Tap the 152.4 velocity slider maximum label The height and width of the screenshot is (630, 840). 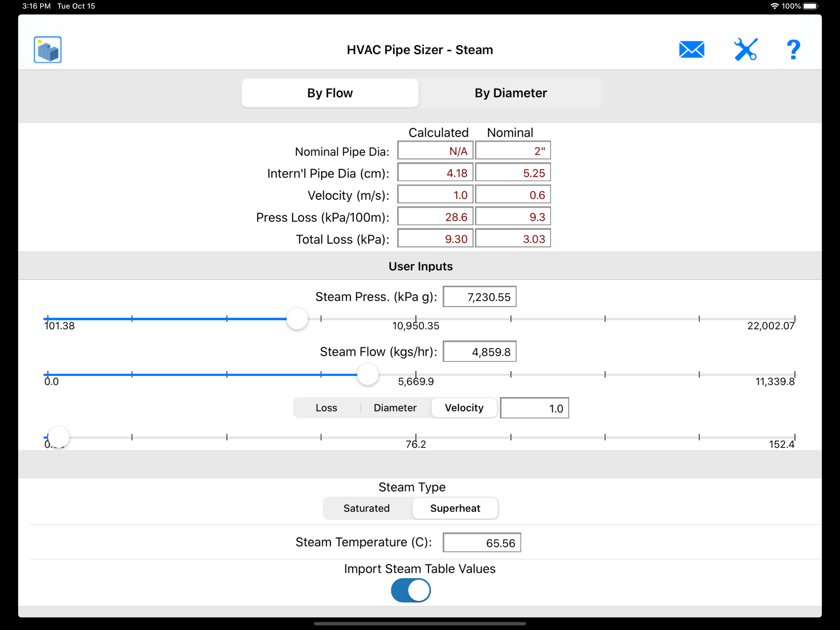(782, 444)
